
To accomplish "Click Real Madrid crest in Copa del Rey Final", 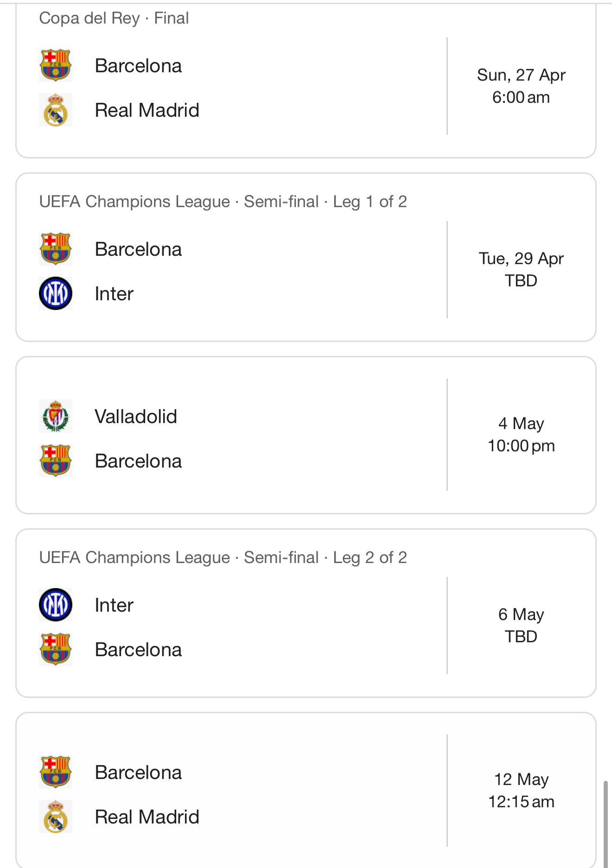I will pyautogui.click(x=56, y=110).
